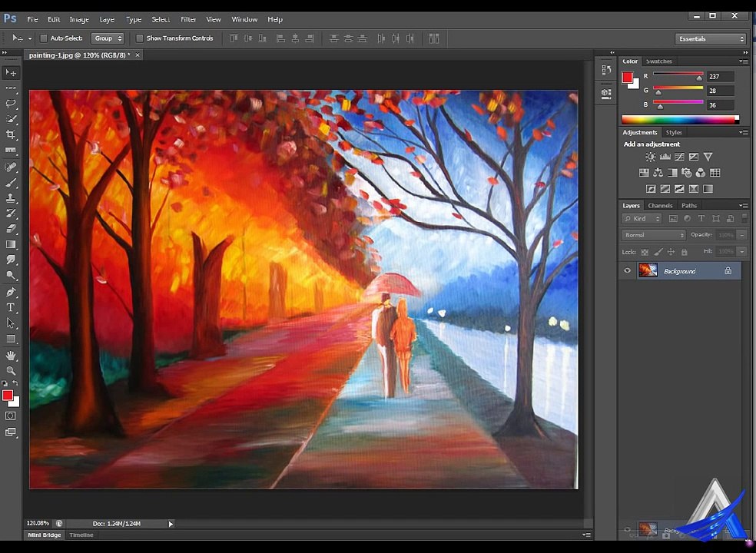Toggle lock position
756x553 pixels.
point(671,252)
